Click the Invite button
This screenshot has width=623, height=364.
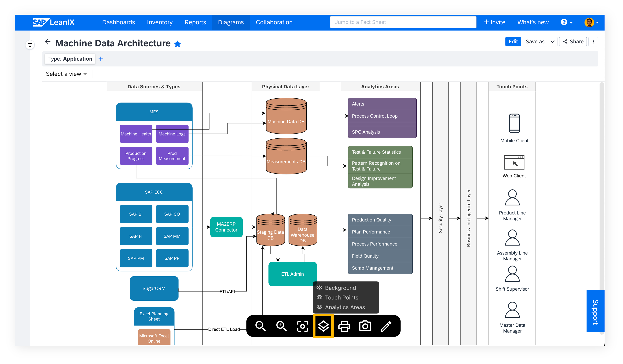coord(494,22)
